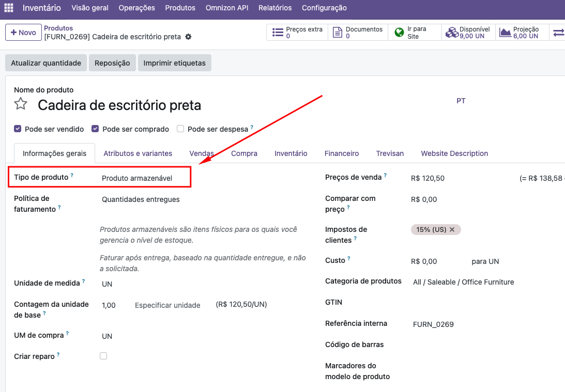Remove the 15% (US) tax tag
Screen dimensions: 565x392
pos(452,229)
